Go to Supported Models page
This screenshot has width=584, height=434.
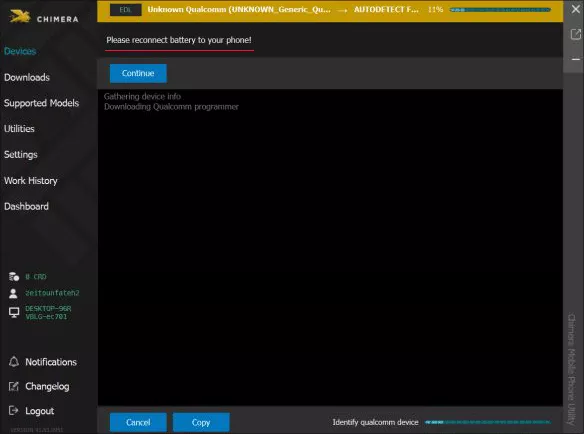(x=41, y=103)
